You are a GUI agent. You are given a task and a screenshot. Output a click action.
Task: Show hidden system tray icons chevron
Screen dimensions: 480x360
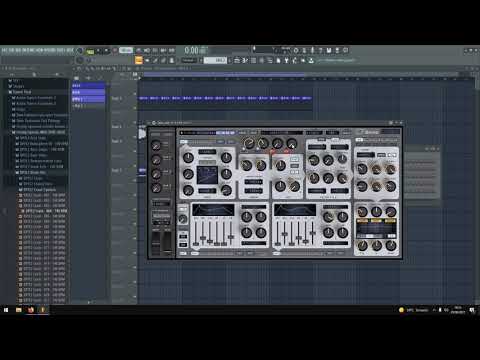pyautogui.click(x=434, y=310)
